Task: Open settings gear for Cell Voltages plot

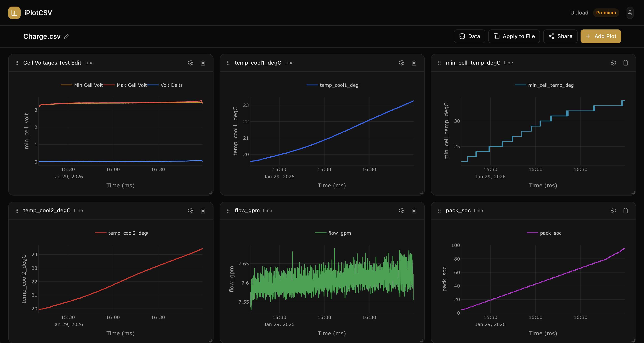Action: (191, 63)
